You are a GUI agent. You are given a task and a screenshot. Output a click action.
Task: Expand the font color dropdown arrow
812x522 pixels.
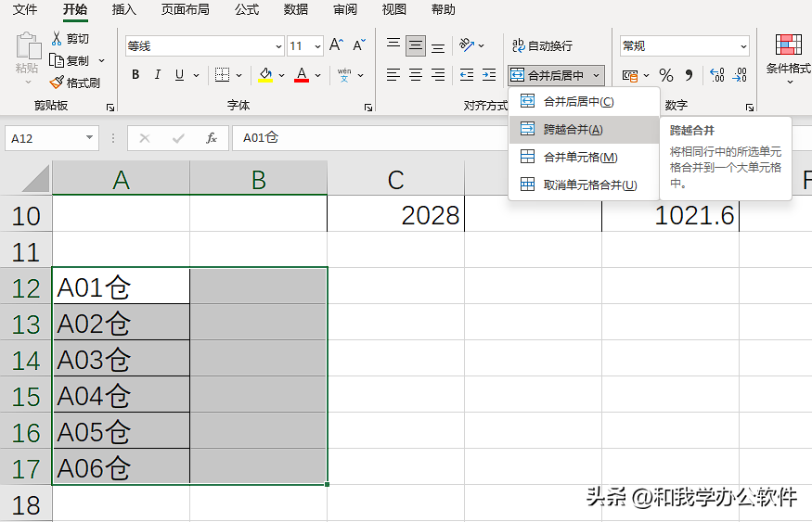tap(318, 75)
